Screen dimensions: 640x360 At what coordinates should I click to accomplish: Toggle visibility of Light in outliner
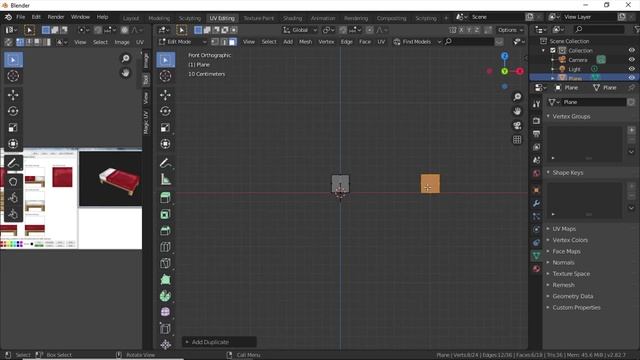point(631,69)
